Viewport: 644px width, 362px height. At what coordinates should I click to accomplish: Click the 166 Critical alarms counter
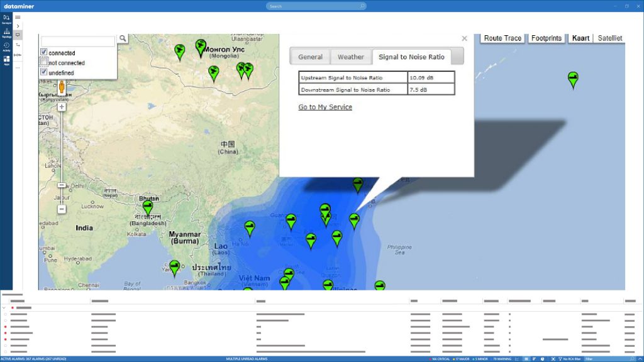pos(440,359)
